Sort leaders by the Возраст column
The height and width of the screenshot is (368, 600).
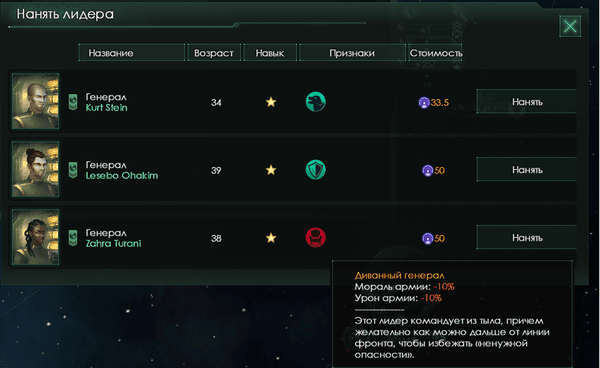pyautogui.click(x=214, y=53)
